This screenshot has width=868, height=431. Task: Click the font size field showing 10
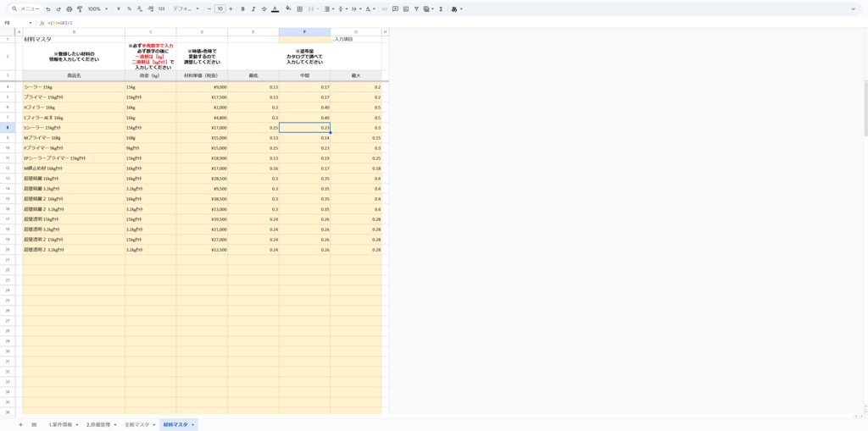click(x=220, y=8)
